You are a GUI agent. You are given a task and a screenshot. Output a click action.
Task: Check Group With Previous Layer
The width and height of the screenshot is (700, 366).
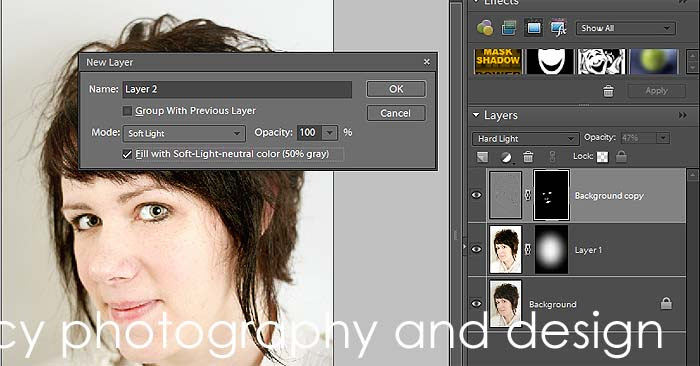[x=127, y=111]
